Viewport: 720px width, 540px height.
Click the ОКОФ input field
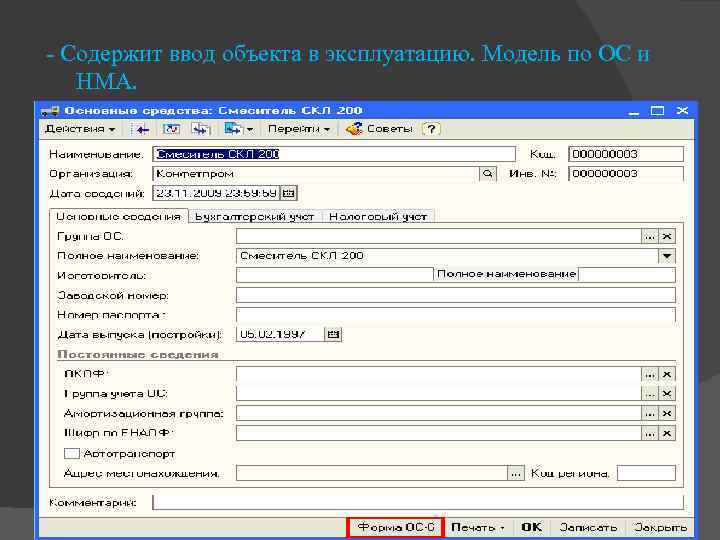[439, 374]
